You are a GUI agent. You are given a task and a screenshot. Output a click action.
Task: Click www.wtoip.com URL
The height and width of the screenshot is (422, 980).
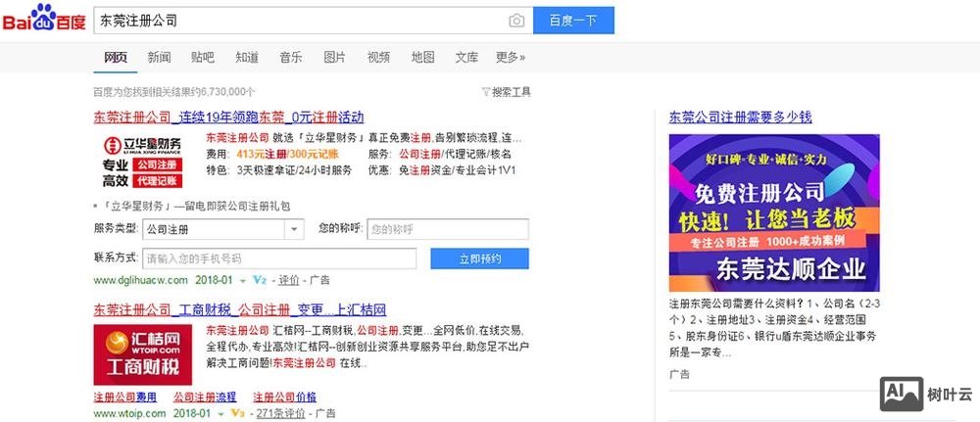pos(130,413)
